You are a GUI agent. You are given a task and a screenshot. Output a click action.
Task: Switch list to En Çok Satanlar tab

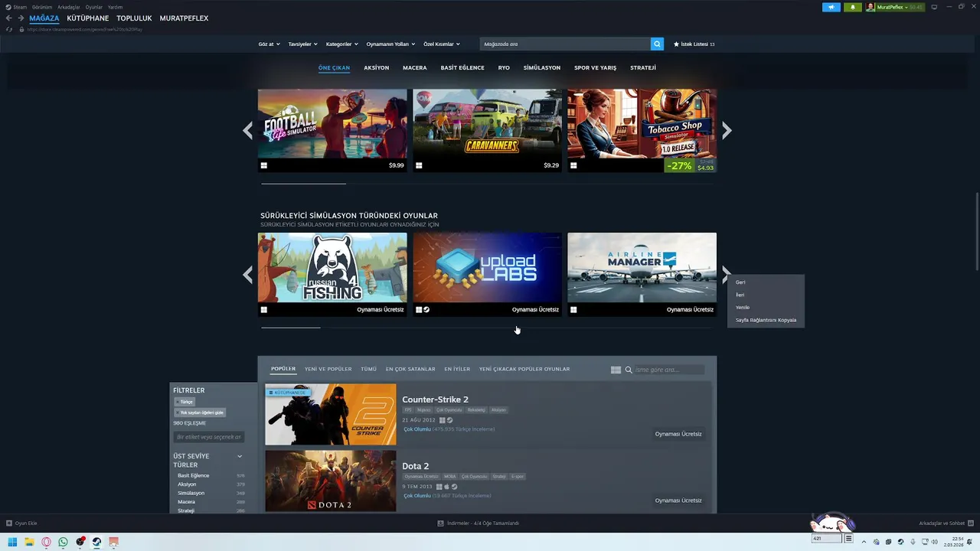[410, 369]
